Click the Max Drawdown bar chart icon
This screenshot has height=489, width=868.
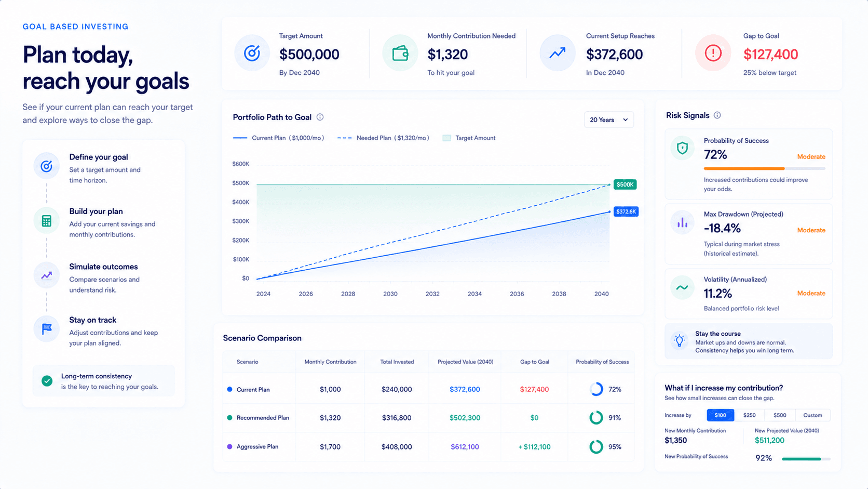pos(683,223)
